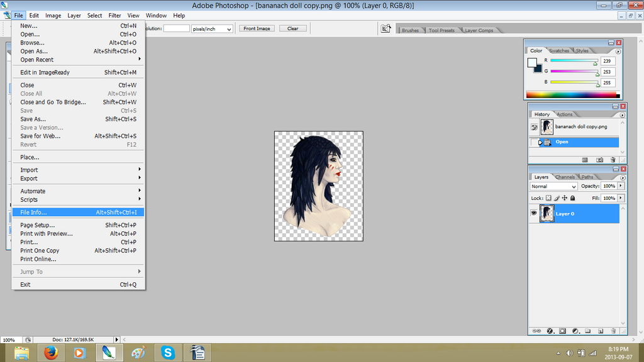Create a new layer icon
Screen dimensions: 644x362
[601, 331]
